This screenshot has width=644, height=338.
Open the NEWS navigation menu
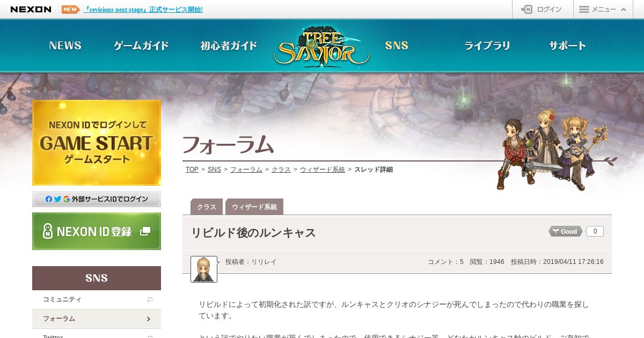point(65,46)
